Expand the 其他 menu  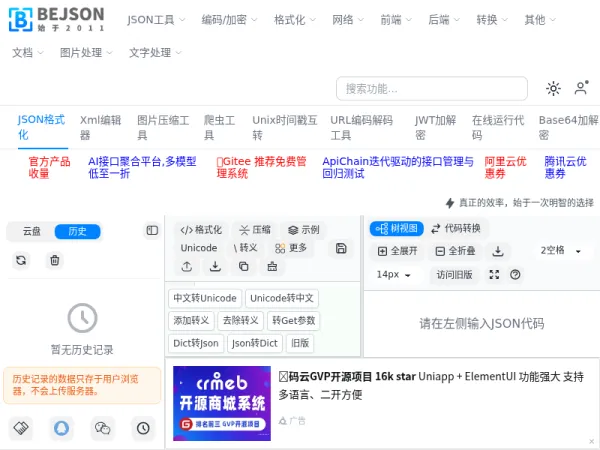[540, 20]
